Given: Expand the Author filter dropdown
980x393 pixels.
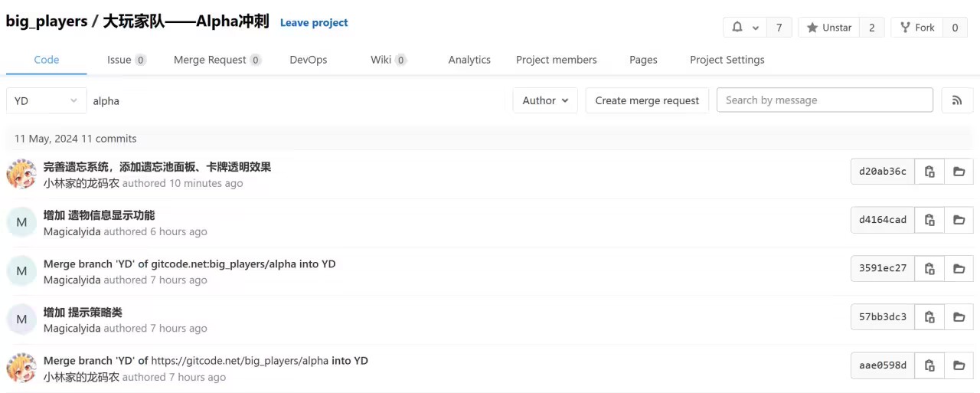Looking at the screenshot, I should coord(545,100).
